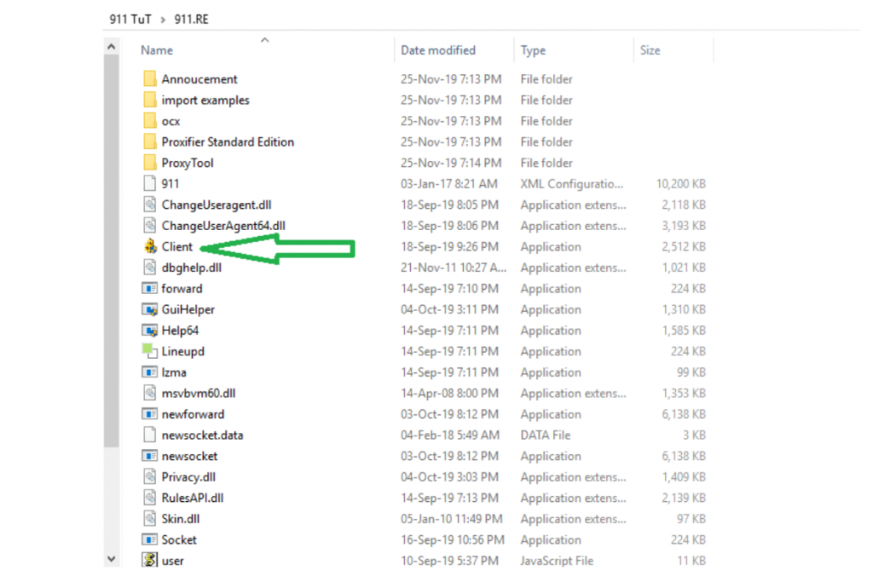Select the Client application icon
Screen dimensions: 873x588
(x=150, y=246)
